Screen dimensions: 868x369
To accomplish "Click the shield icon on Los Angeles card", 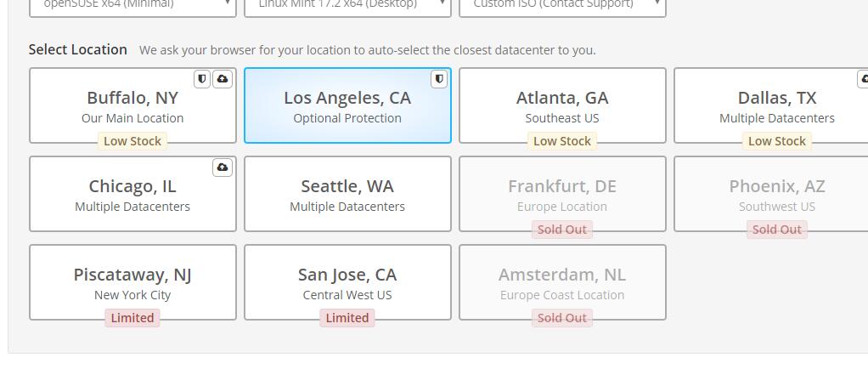I will 439,79.
